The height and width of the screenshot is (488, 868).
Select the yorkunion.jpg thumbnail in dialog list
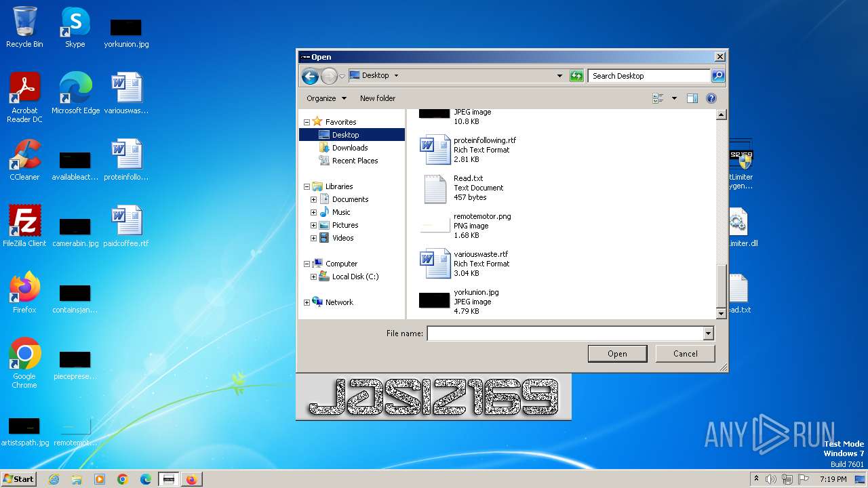[x=435, y=300]
